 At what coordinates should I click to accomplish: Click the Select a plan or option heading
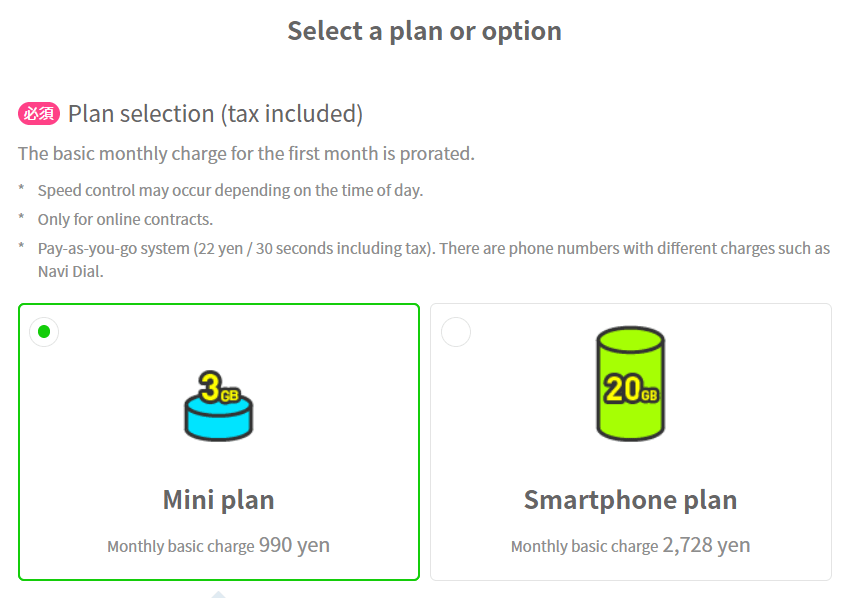tap(424, 31)
